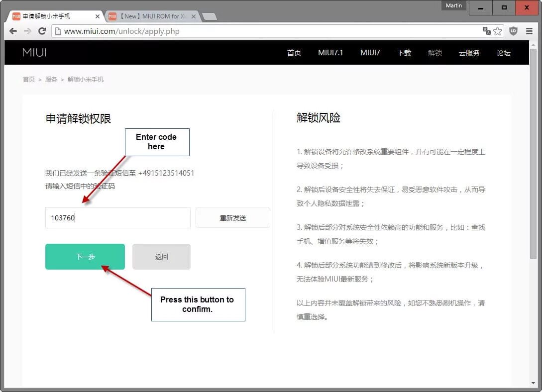Click the 解锁风险 heading
This screenshot has width=542, height=392.
click(x=319, y=118)
